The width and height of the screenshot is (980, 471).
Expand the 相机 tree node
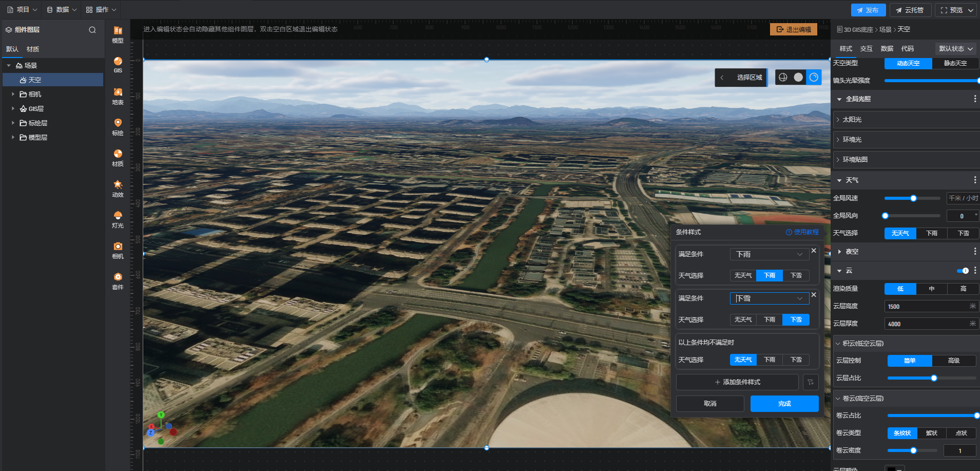coord(13,94)
